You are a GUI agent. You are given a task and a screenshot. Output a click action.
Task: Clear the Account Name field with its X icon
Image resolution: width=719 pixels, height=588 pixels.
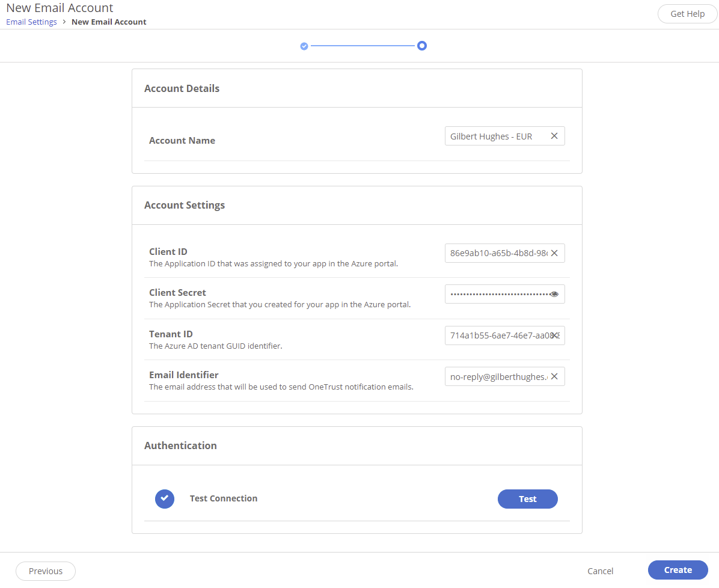coord(554,136)
